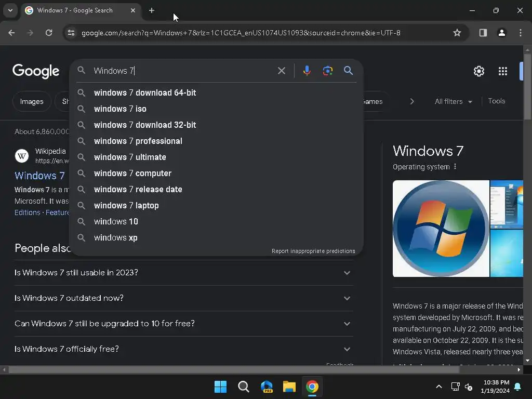Expand Is Windows 7 officially free?
Screen dimensions: 532x399
pos(183,349)
